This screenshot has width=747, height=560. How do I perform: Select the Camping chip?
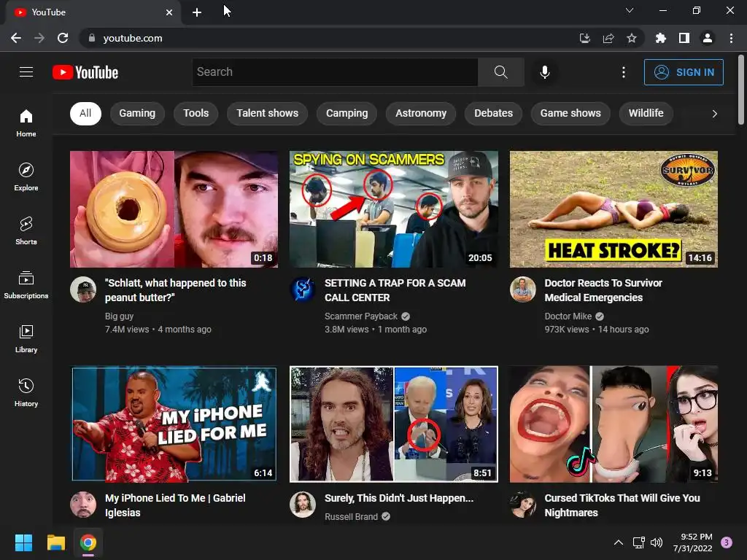(347, 113)
